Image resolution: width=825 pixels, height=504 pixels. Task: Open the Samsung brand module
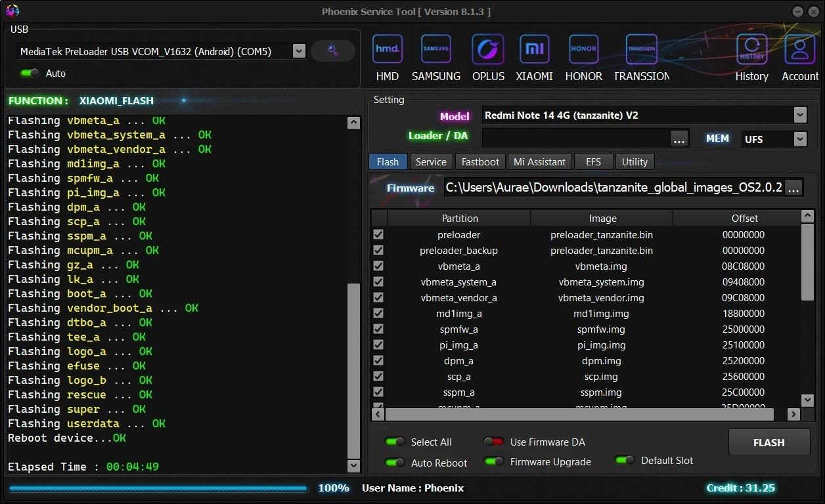click(436, 50)
